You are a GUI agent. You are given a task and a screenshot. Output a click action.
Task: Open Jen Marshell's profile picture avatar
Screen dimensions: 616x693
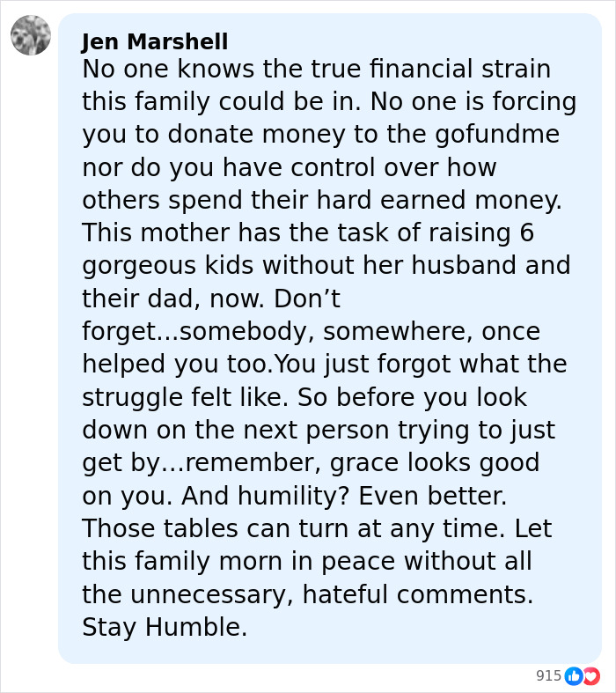pos(31,35)
